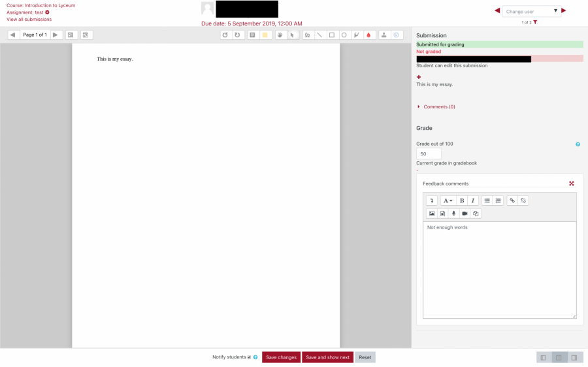Open the View all submissions link

coord(29,20)
